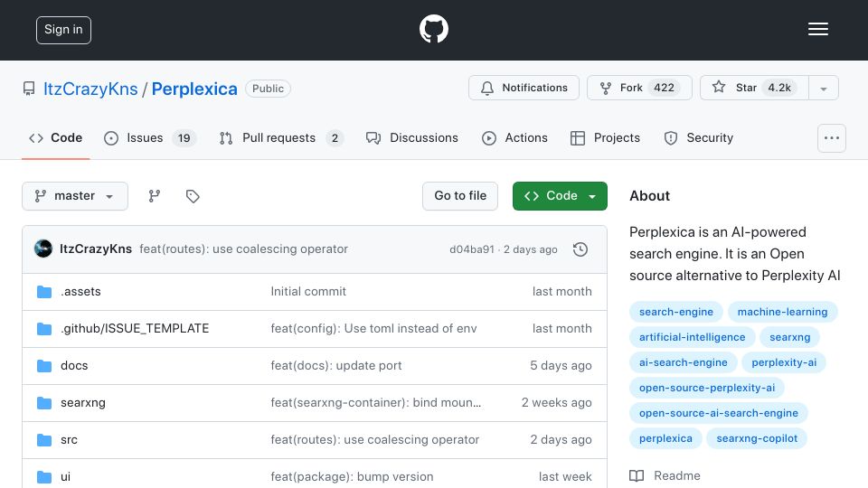
Task: Click the searxng topic tag
Action: (x=790, y=337)
